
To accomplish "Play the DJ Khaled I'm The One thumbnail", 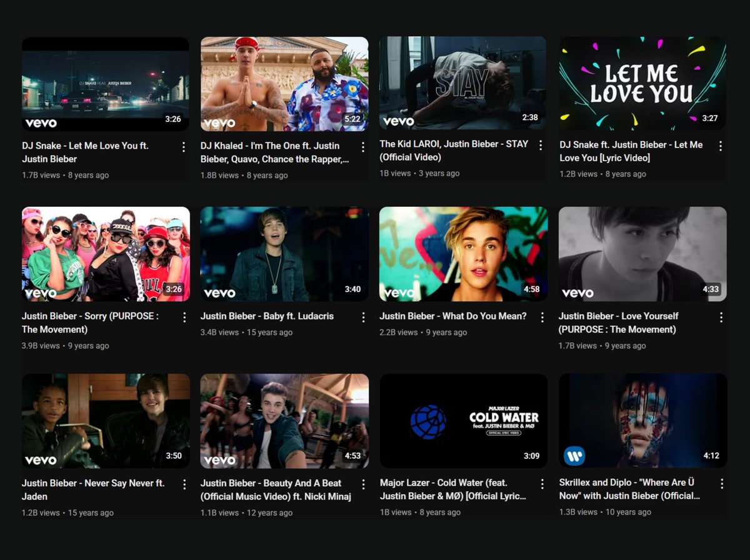I will [x=284, y=84].
